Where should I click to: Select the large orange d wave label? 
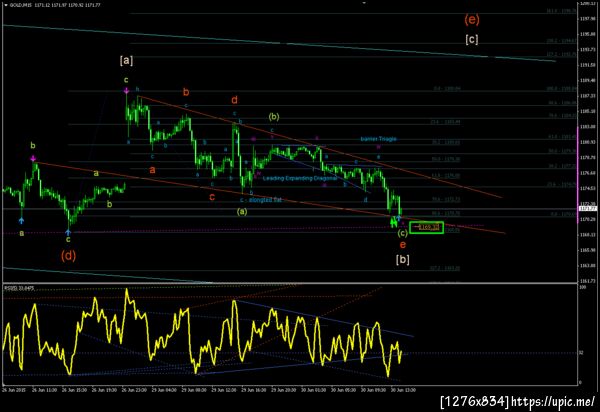point(234,100)
